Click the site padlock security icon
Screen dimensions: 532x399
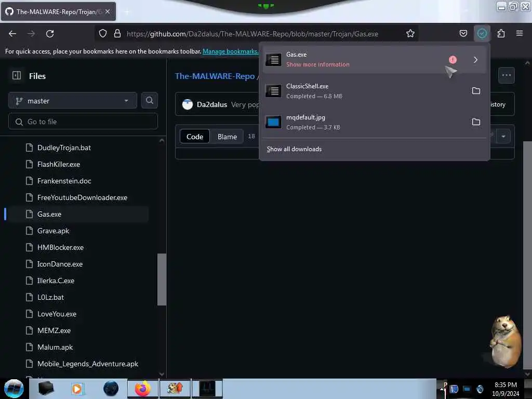click(x=117, y=33)
